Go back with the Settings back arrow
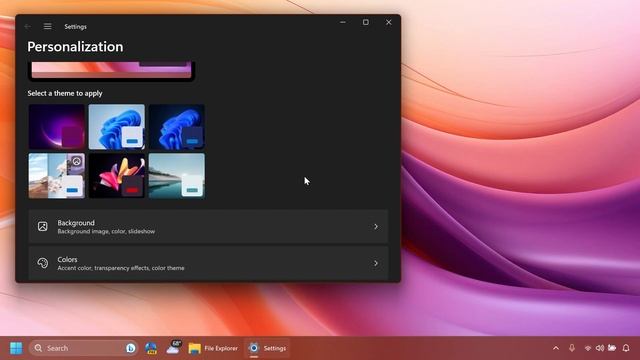Image resolution: width=640 pixels, height=360 pixels. (x=28, y=27)
